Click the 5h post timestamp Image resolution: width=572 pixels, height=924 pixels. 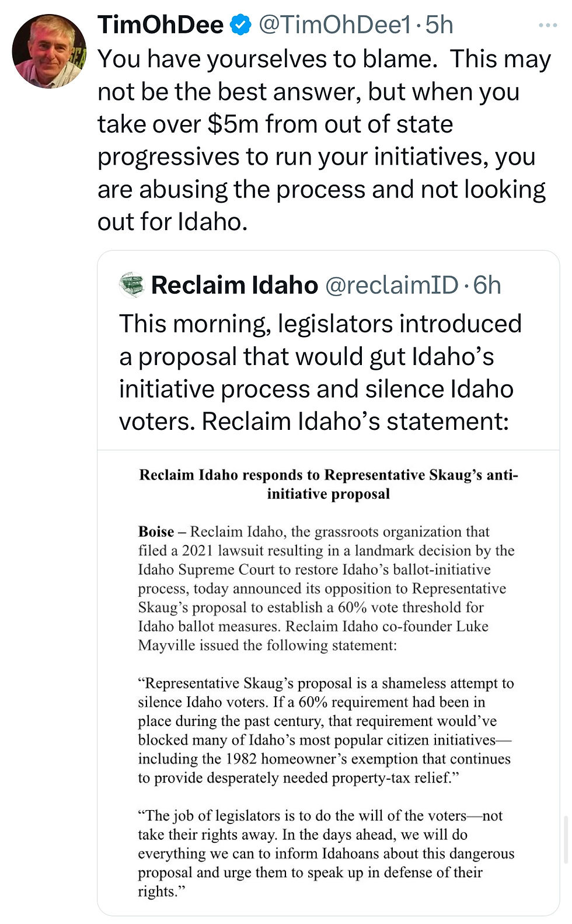tap(439, 25)
